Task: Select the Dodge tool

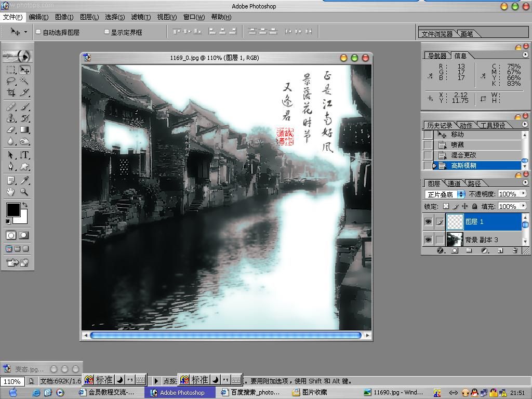Action: [x=25, y=141]
